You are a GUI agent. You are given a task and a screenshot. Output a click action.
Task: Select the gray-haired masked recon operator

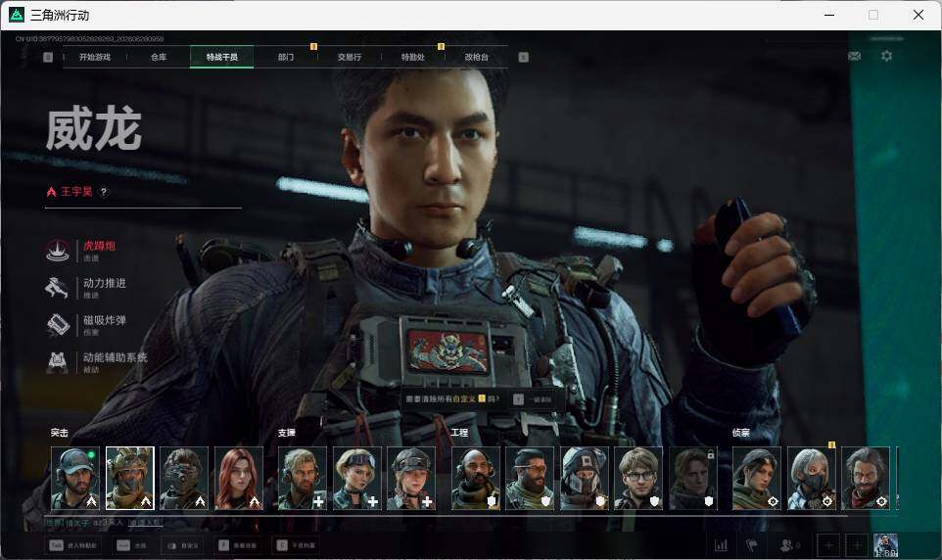pos(811,479)
